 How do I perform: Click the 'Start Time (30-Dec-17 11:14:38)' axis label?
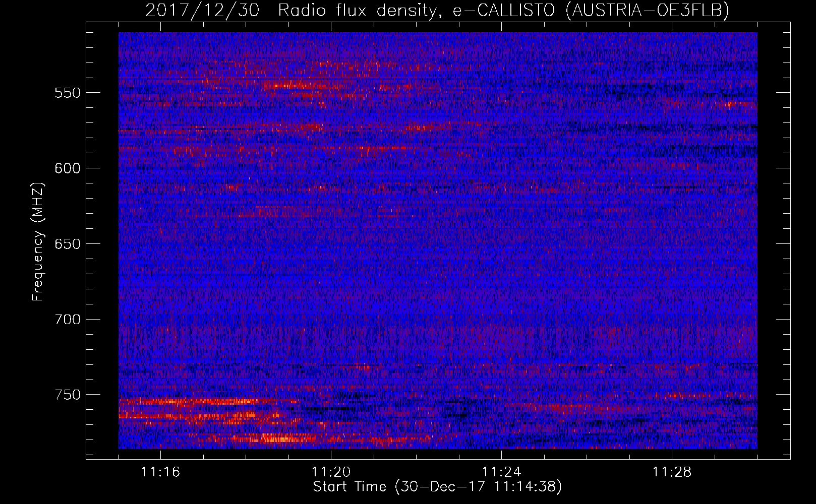[x=437, y=487]
